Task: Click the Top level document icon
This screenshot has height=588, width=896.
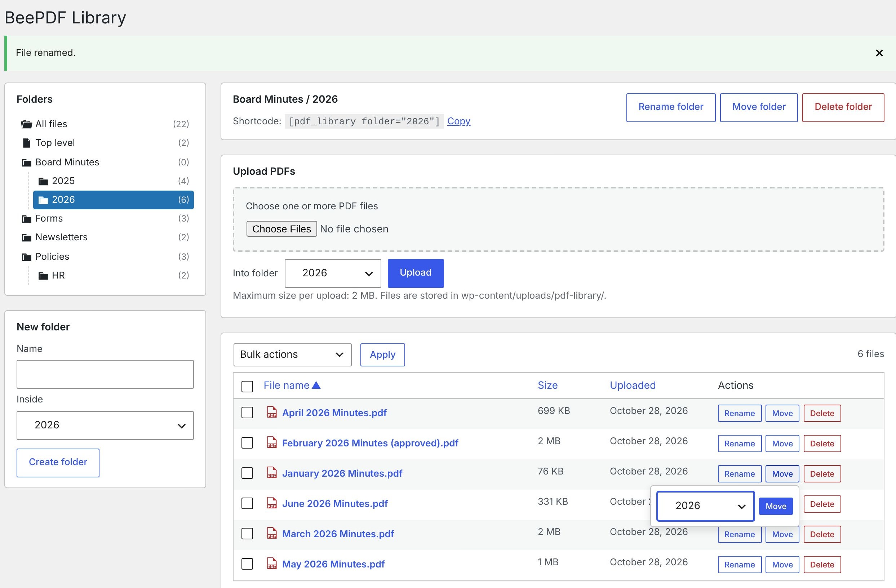Action: pyautogui.click(x=26, y=143)
